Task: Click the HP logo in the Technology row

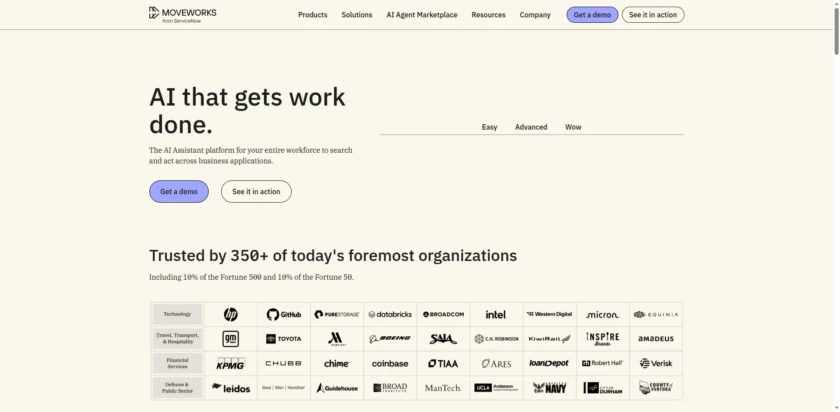Action: (x=230, y=314)
